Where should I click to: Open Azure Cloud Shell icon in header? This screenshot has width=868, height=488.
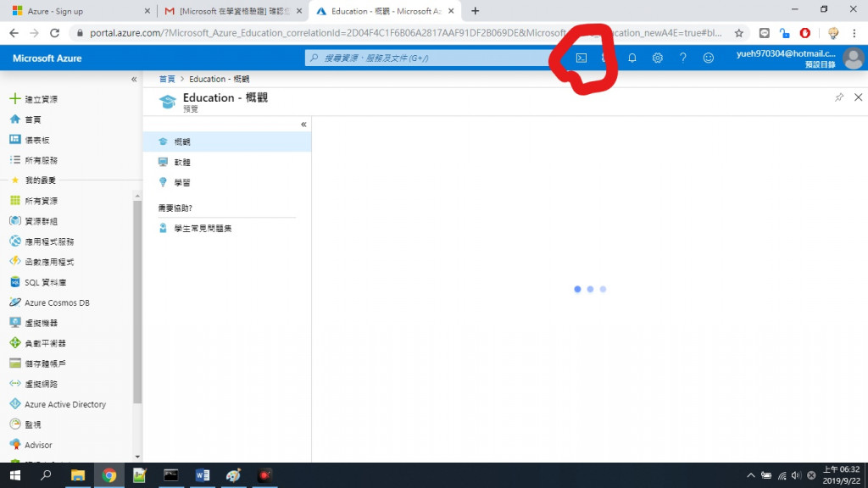click(x=581, y=58)
